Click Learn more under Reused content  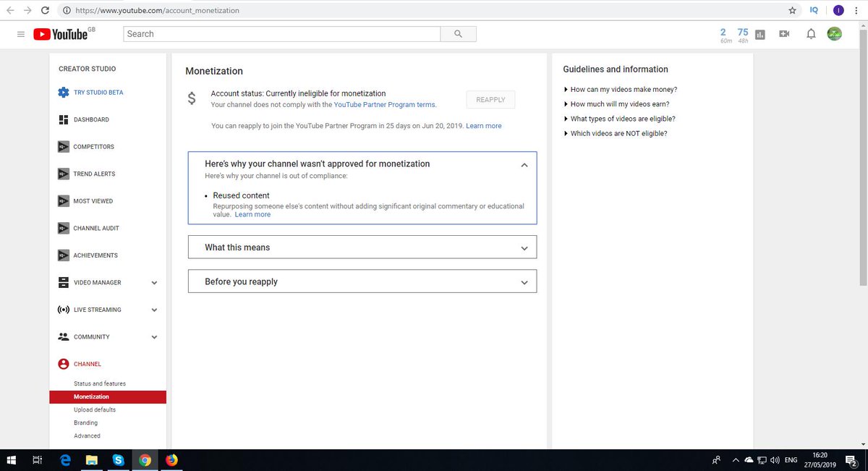click(252, 215)
